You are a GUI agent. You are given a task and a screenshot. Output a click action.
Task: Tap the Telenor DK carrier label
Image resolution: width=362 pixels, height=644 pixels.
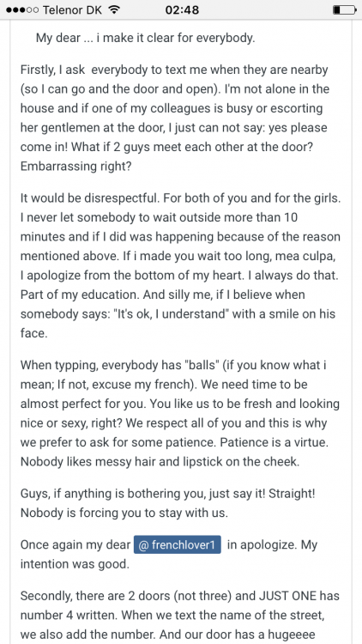[72, 9]
